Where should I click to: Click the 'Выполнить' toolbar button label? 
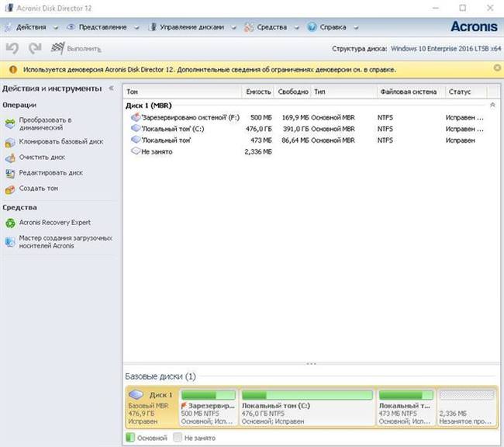click(x=84, y=49)
